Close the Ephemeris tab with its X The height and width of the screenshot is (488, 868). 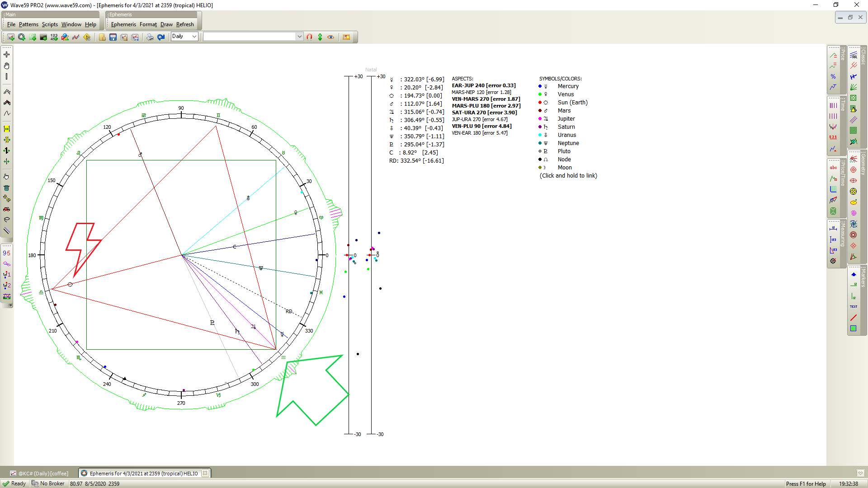click(x=205, y=473)
